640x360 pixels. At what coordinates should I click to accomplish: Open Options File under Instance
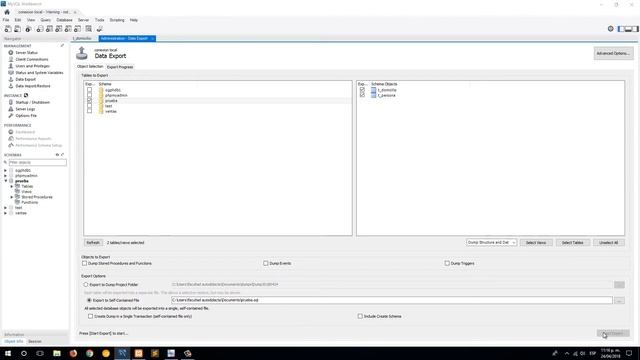tap(26, 116)
